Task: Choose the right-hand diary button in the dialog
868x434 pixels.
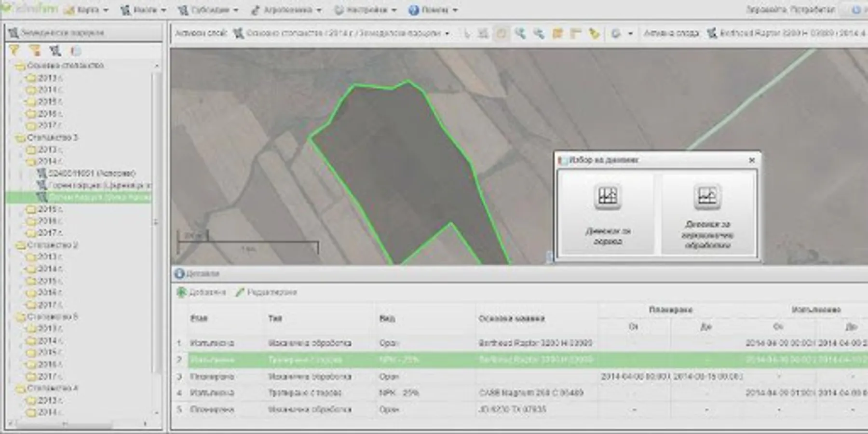Action: coord(707,214)
